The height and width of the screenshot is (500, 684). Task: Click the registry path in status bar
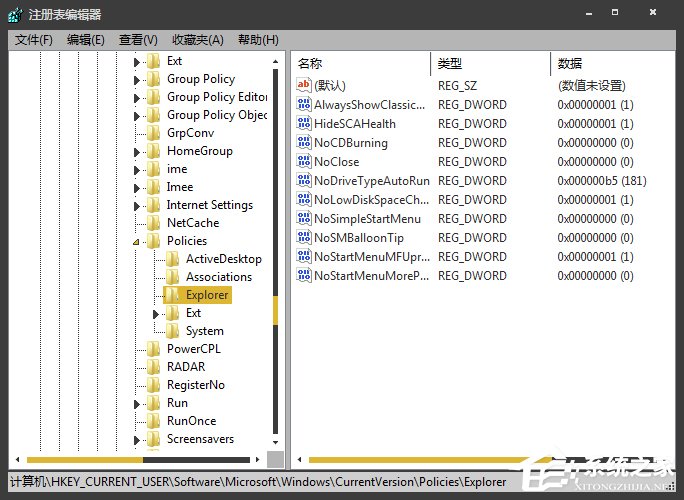click(258, 482)
